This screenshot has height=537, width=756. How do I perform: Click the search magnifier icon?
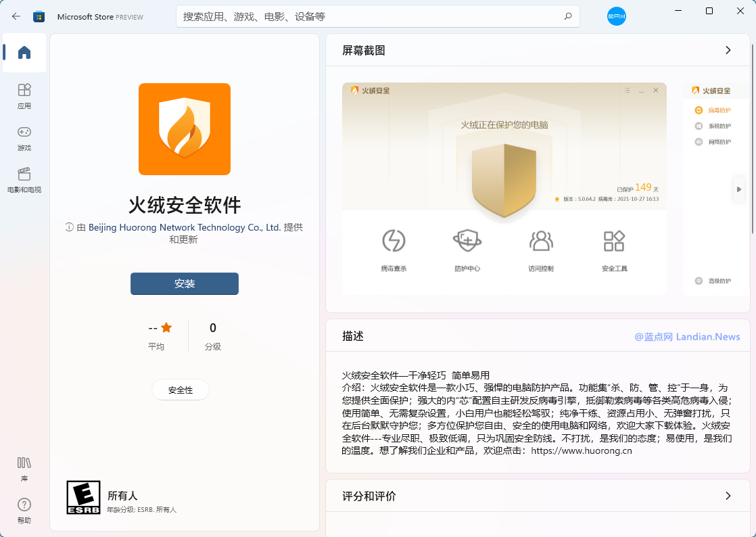(567, 16)
